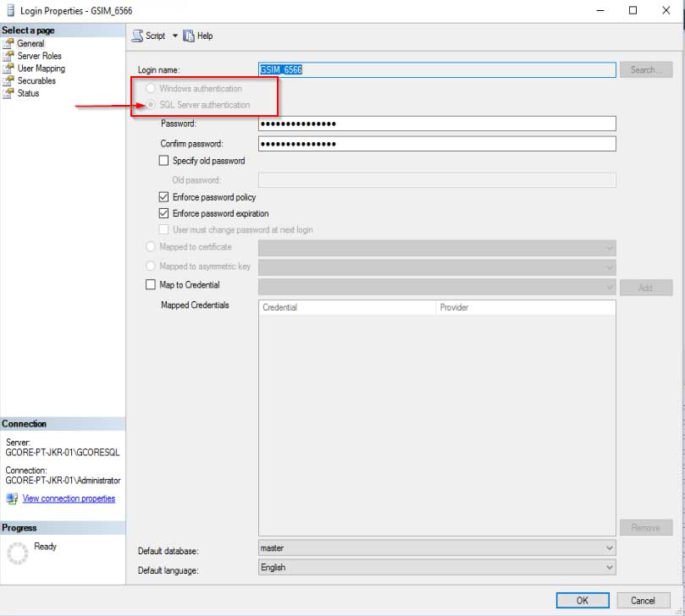The width and height of the screenshot is (685, 616).
Task: Select the Server Roles page icon
Action: [x=9, y=56]
